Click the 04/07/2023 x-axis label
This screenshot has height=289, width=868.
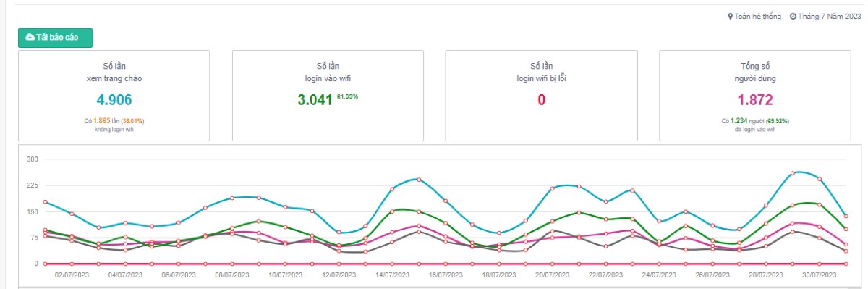pos(125,275)
